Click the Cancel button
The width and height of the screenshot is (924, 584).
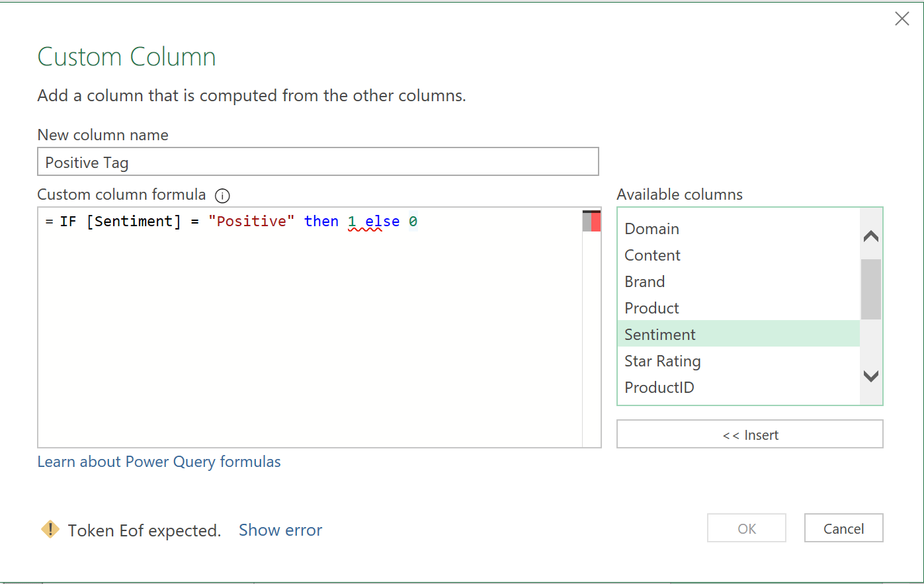[x=843, y=528]
